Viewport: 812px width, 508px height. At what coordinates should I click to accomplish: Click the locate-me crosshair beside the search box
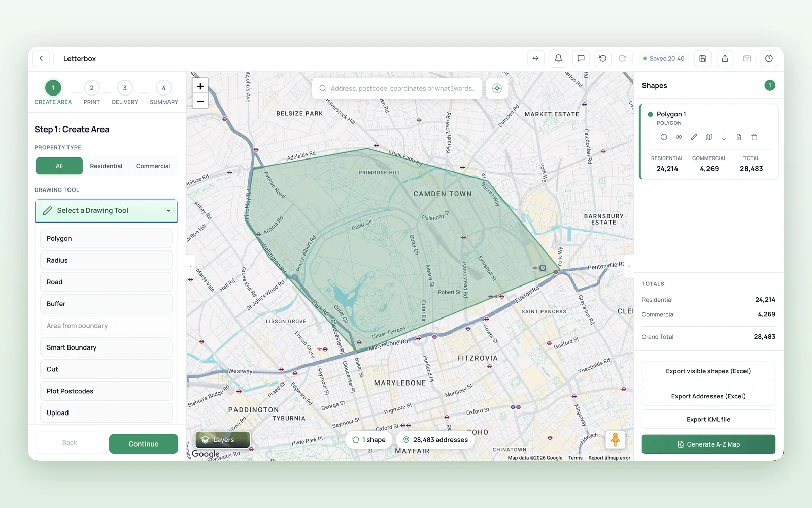pyautogui.click(x=497, y=88)
